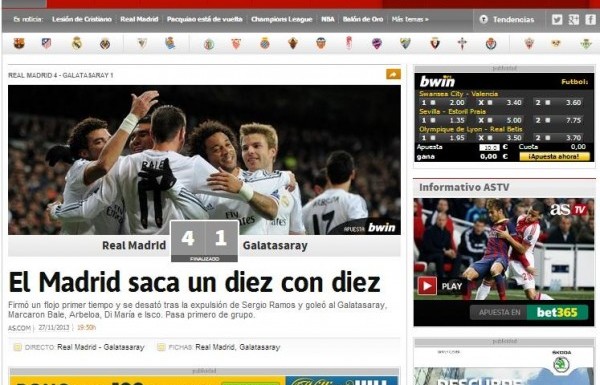Click the 4-1 Finalizado score box

pyautogui.click(x=204, y=241)
